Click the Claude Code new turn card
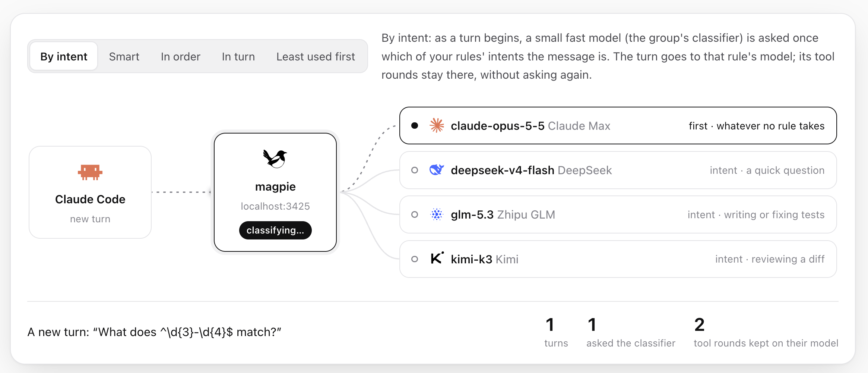The height and width of the screenshot is (373, 868). tap(90, 192)
